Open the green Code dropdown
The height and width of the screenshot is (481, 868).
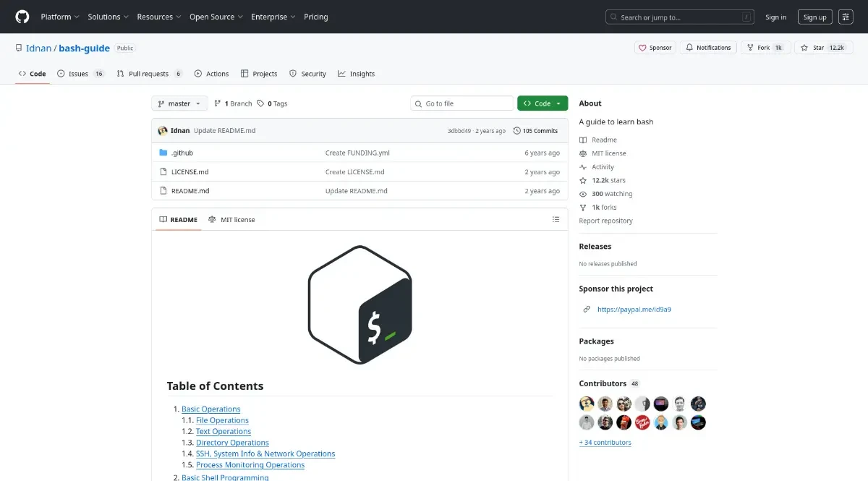(x=542, y=103)
